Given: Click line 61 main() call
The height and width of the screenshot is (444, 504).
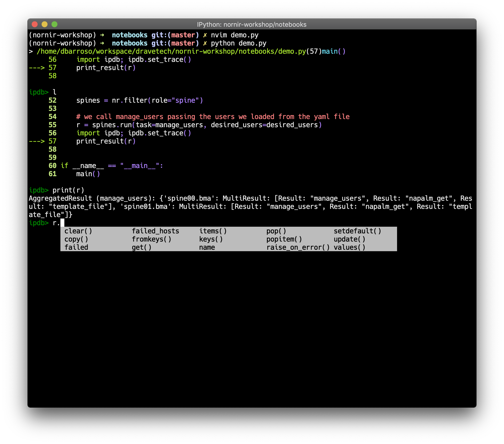Looking at the screenshot, I should point(88,174).
